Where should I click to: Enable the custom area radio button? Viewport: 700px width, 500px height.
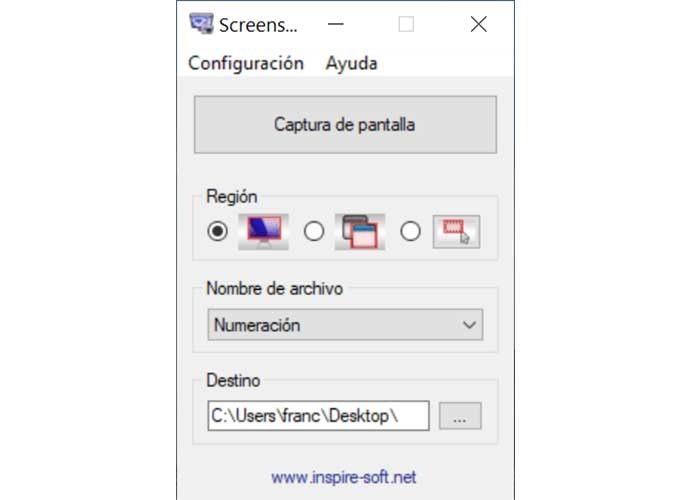(x=410, y=231)
